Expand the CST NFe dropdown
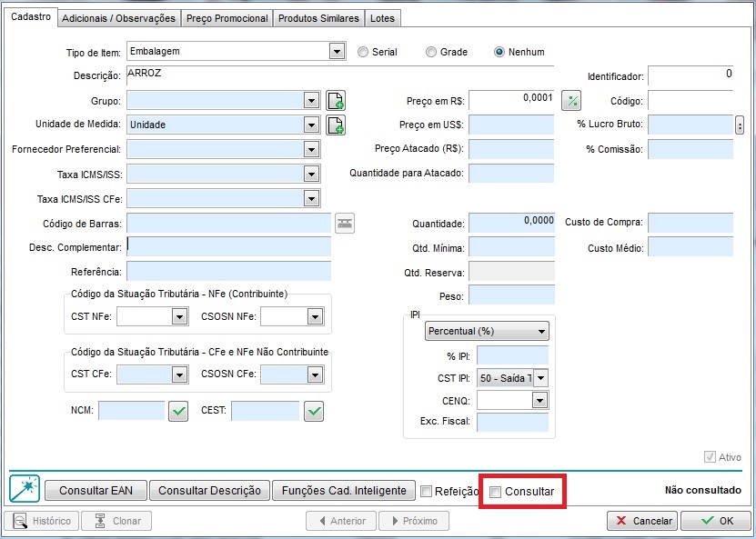756x539 pixels. (x=179, y=316)
